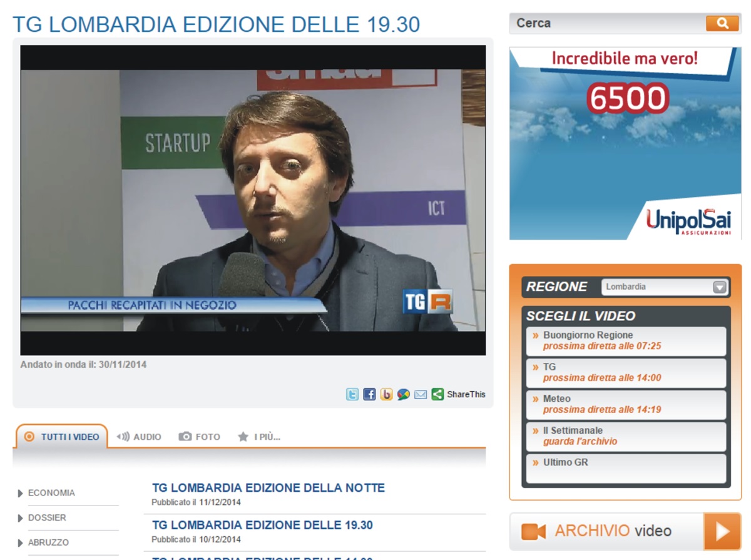Open Il Settimanale archive entry
Viewport: 751px width, 560px height.
pyautogui.click(x=626, y=437)
